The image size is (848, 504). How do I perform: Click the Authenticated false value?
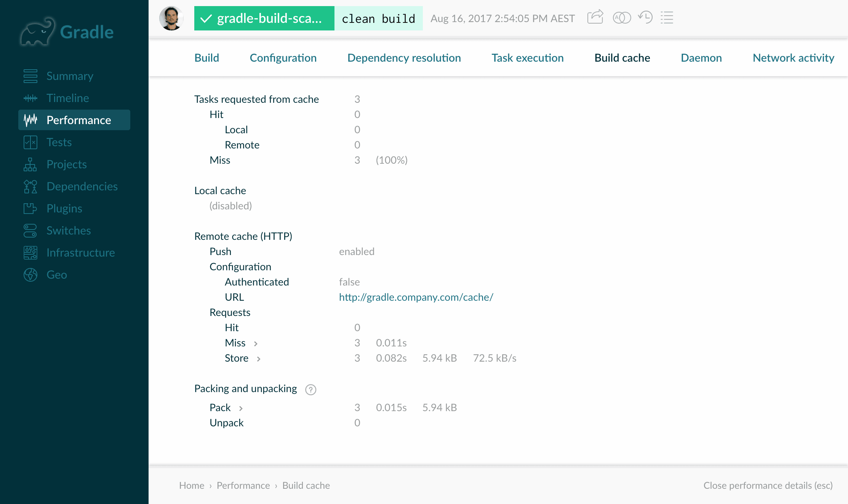tap(349, 282)
